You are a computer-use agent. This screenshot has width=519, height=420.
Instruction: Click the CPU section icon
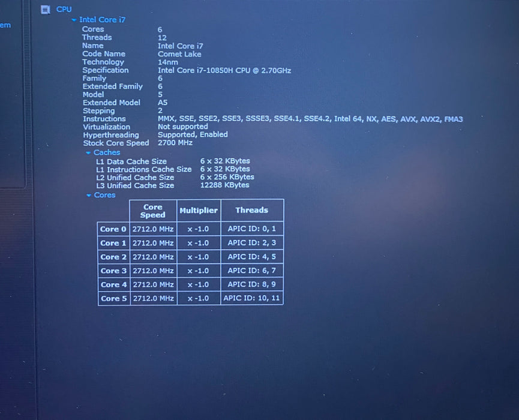click(46, 10)
